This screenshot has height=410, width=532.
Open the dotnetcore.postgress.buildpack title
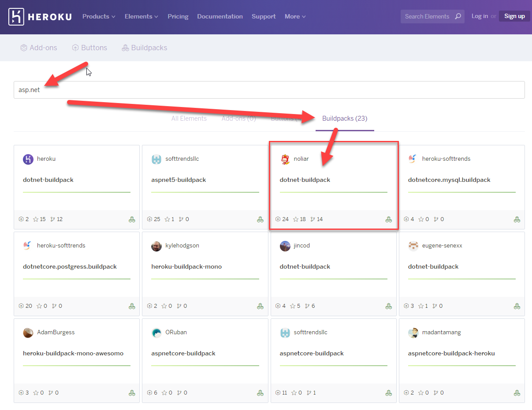pyautogui.click(x=70, y=266)
